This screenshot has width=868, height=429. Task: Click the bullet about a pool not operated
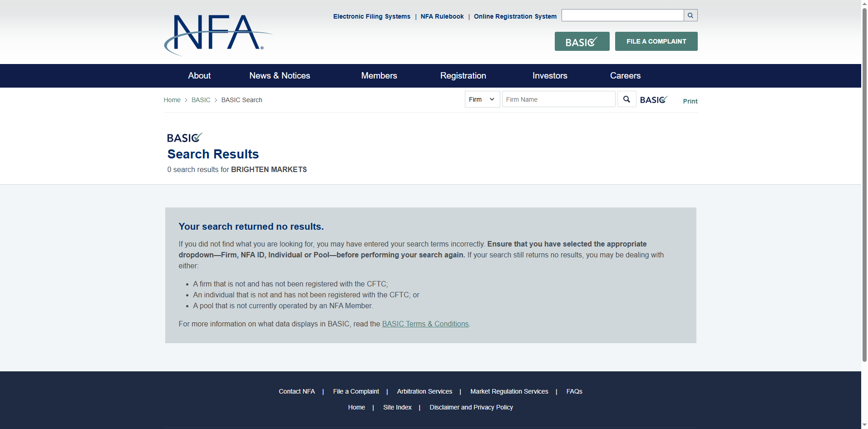pos(283,306)
